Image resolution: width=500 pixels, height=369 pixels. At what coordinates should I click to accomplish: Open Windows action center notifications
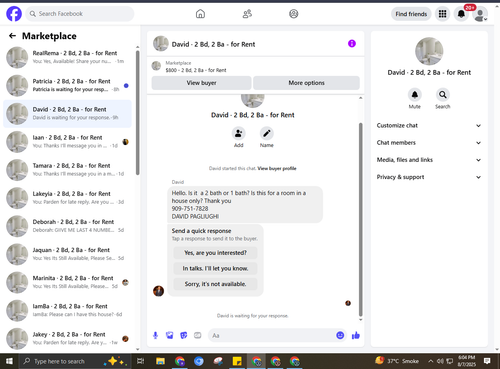point(487,361)
